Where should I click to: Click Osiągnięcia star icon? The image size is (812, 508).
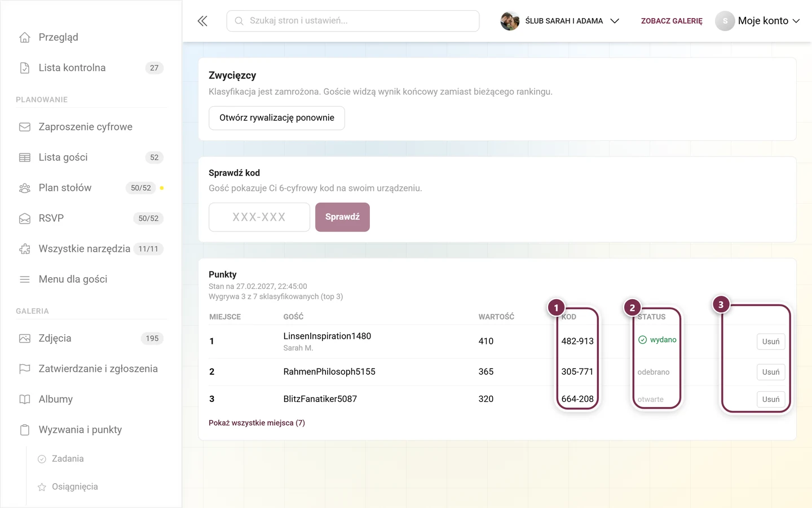tap(42, 487)
